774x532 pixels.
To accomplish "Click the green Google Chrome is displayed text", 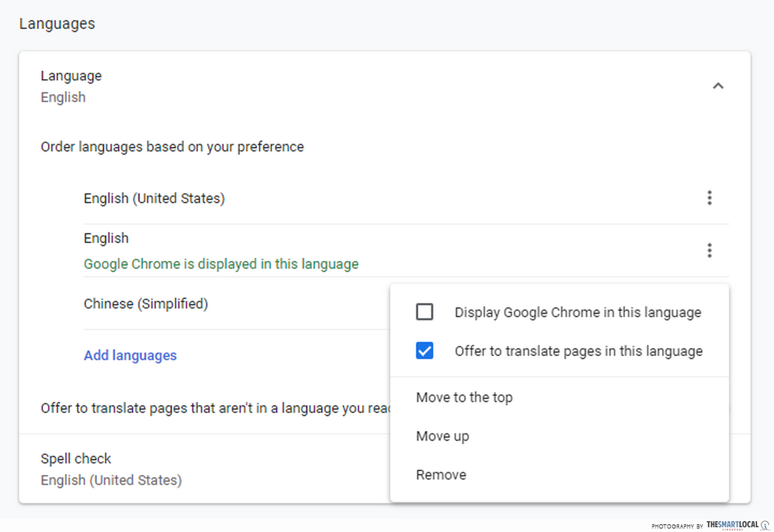I will 221,264.
